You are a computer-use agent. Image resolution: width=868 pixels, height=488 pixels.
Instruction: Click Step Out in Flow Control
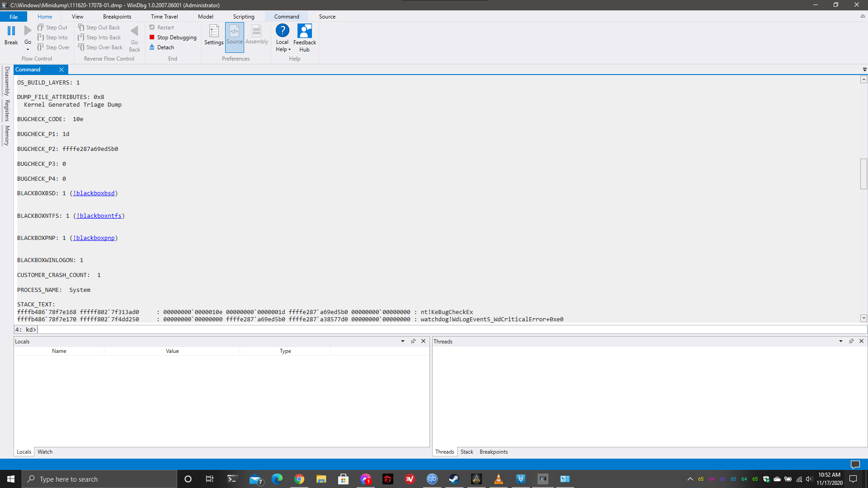pos(52,28)
